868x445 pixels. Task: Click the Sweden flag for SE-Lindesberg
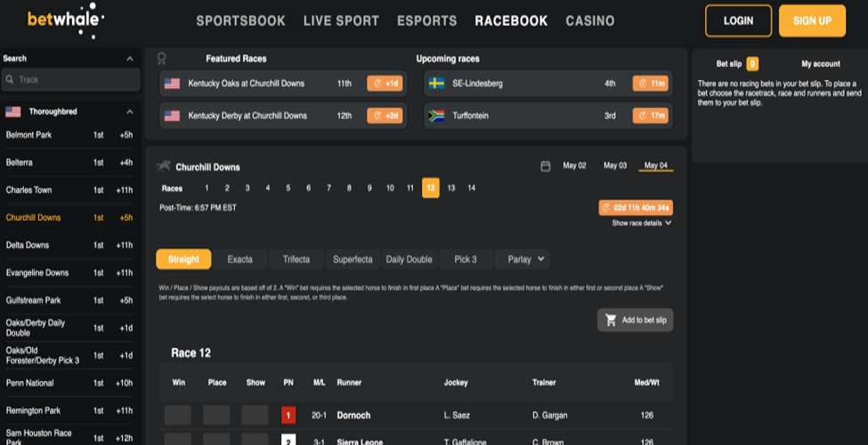click(436, 84)
